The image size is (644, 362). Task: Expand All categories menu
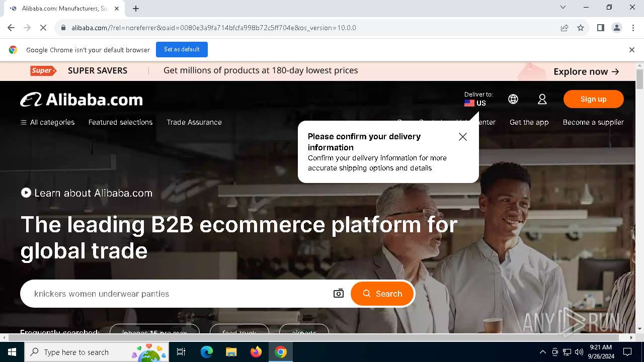click(x=47, y=122)
